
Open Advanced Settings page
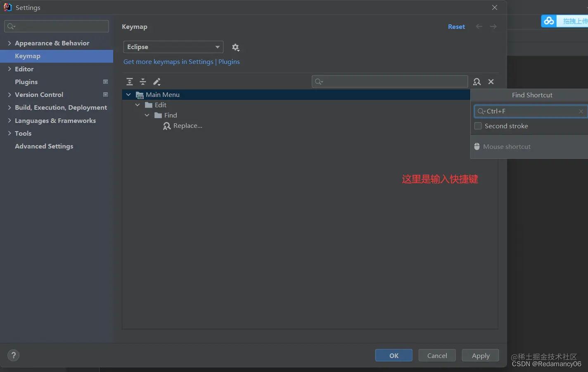[44, 146]
